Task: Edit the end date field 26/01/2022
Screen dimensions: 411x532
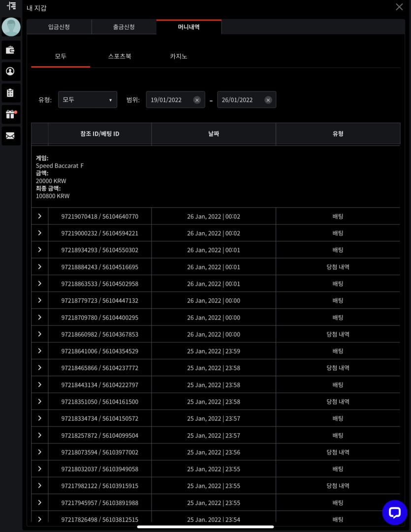Action: (x=247, y=100)
